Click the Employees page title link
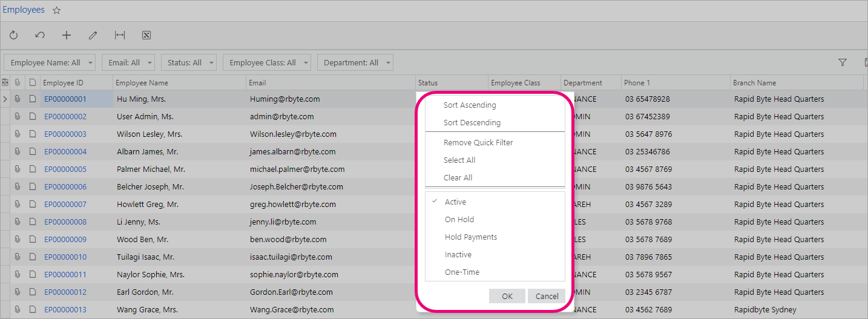This screenshot has height=319, width=868. (x=24, y=10)
